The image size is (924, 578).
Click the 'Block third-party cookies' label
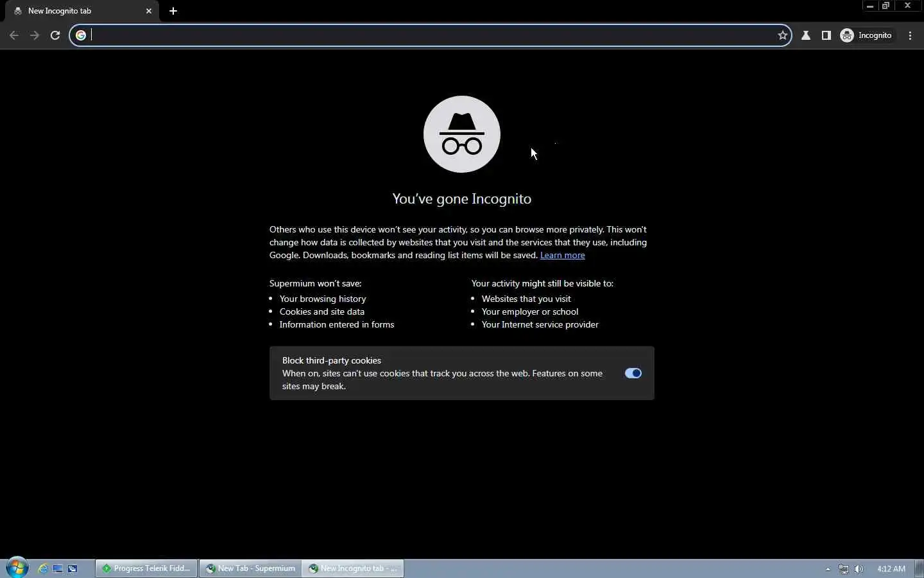pyautogui.click(x=332, y=360)
